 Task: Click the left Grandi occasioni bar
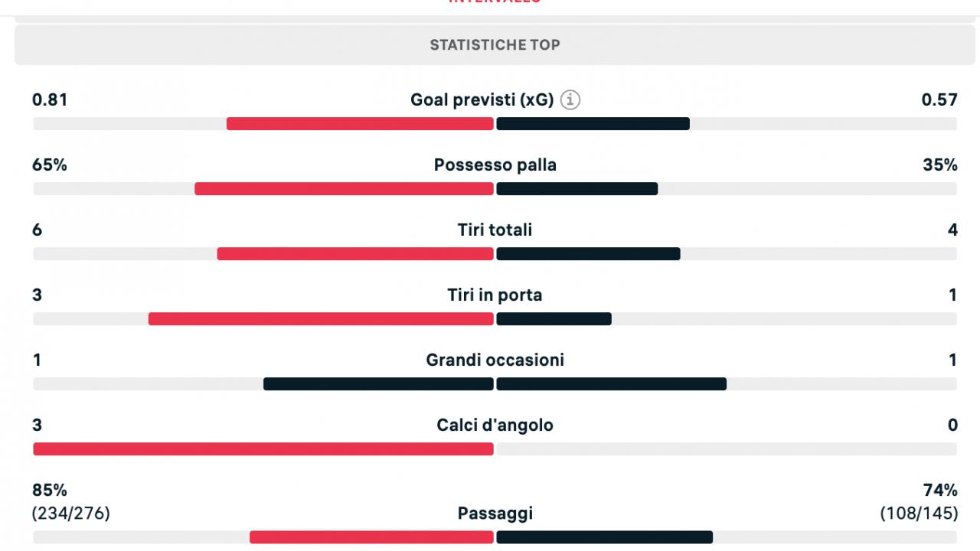click(378, 384)
